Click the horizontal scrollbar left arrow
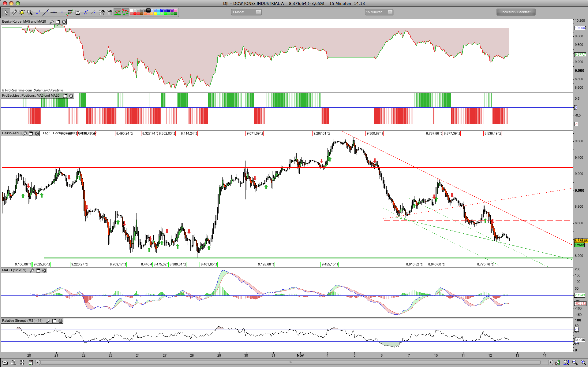The image size is (588, 367). (38, 362)
